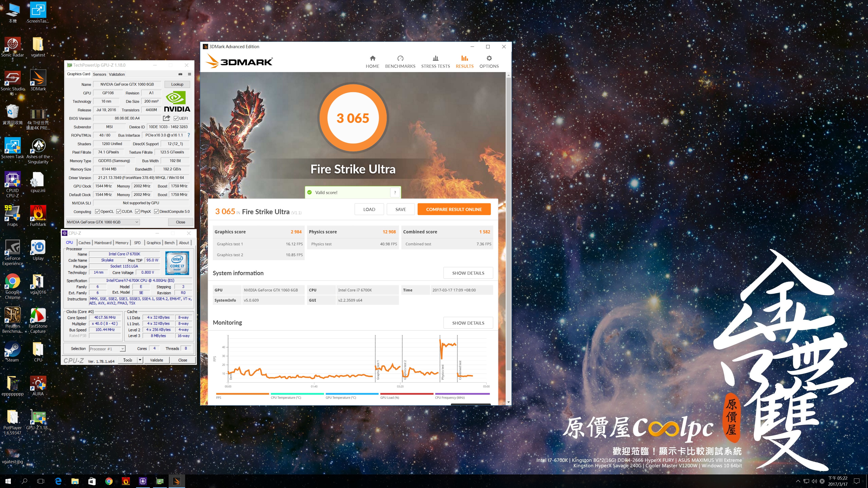Toggle the UEFI checkbox in GPU-Z
This screenshot has height=488, width=868.
(x=176, y=118)
